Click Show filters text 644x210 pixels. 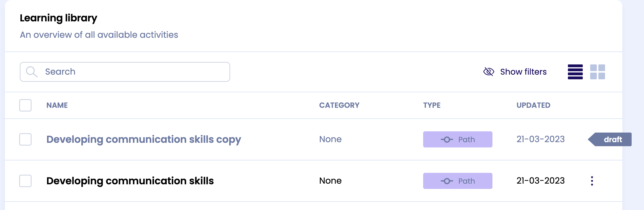point(523,72)
